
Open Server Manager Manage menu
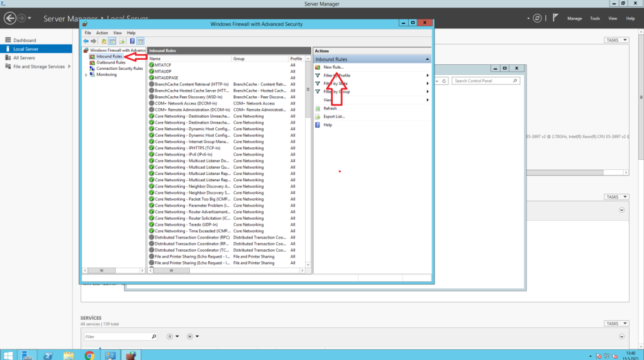(574, 18)
